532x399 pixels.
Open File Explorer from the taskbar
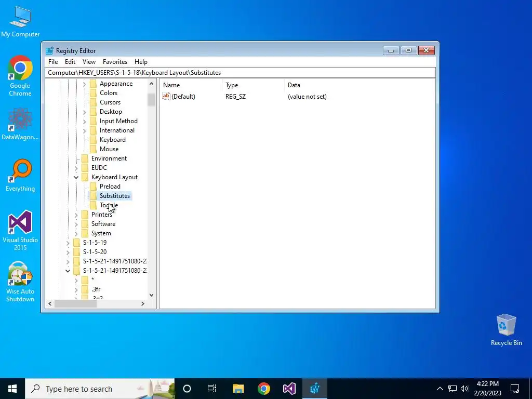[x=238, y=389]
